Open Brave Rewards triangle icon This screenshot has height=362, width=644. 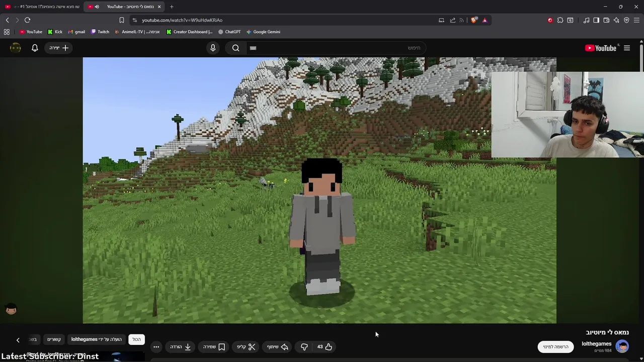(485, 20)
